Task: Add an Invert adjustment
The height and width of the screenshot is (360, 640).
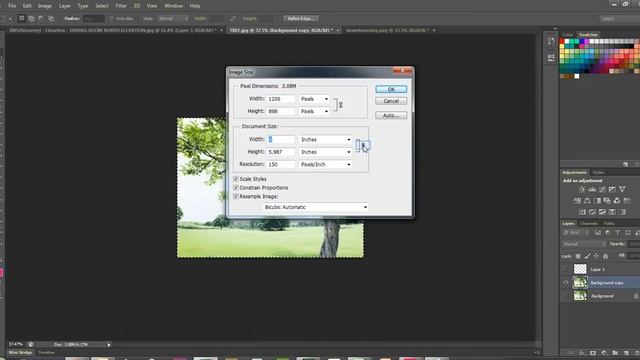Action: point(582,212)
